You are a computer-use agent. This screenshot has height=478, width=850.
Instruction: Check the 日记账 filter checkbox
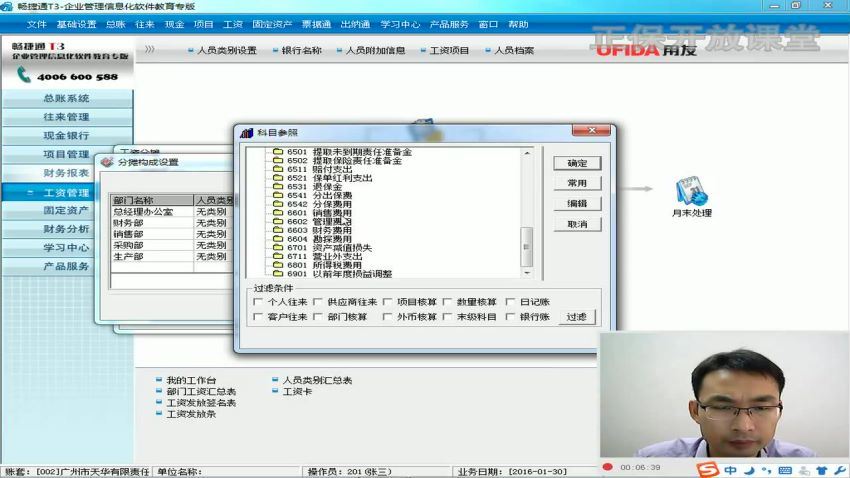point(510,301)
